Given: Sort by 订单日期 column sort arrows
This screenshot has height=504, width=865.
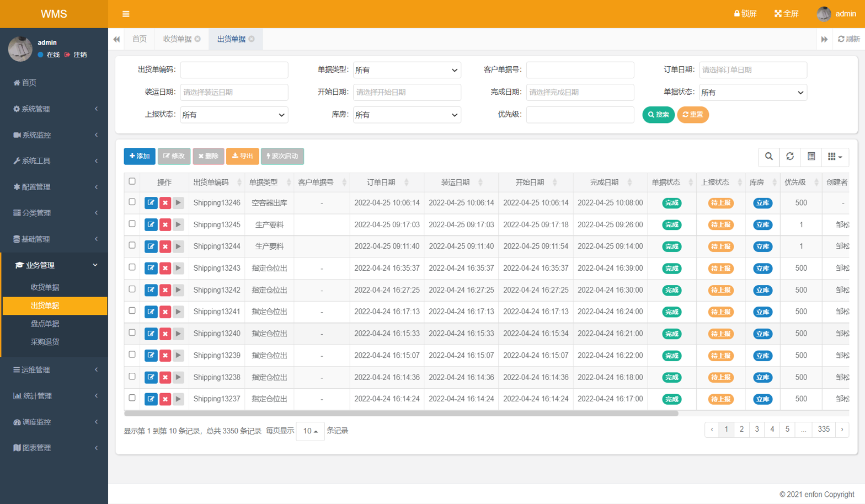Looking at the screenshot, I should [407, 183].
